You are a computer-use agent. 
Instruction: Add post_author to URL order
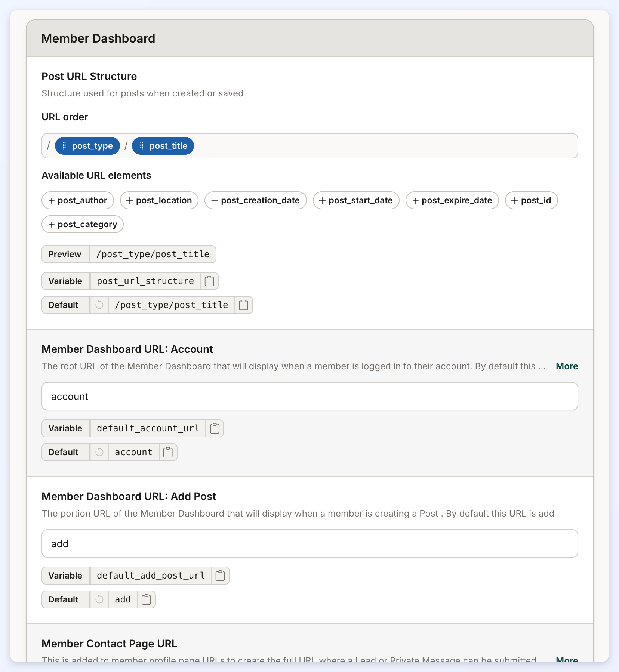pyautogui.click(x=78, y=200)
